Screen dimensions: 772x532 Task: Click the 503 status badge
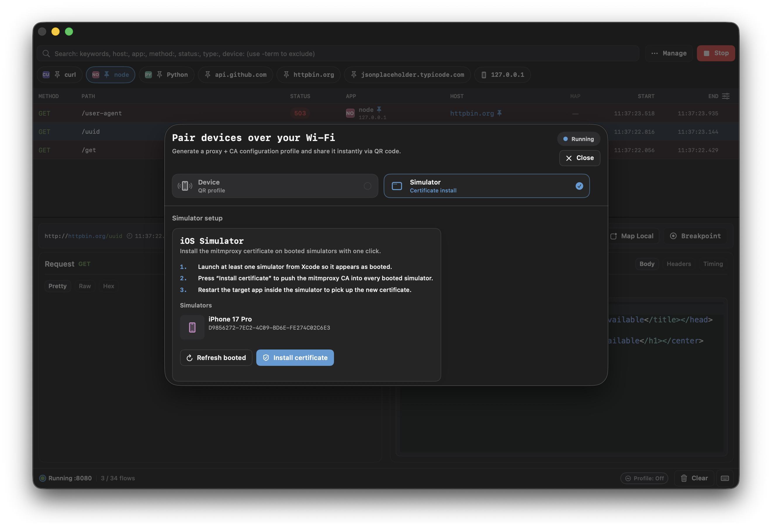[x=300, y=113]
